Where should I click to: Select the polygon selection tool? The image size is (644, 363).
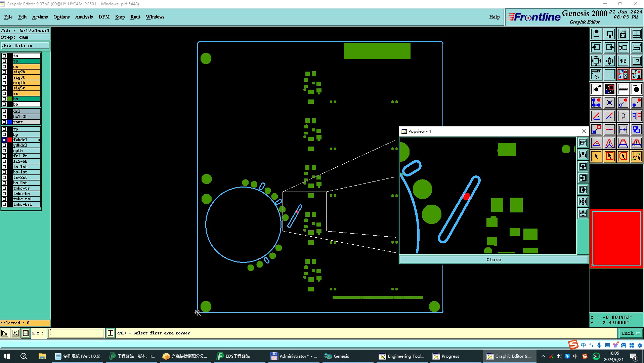click(x=623, y=156)
